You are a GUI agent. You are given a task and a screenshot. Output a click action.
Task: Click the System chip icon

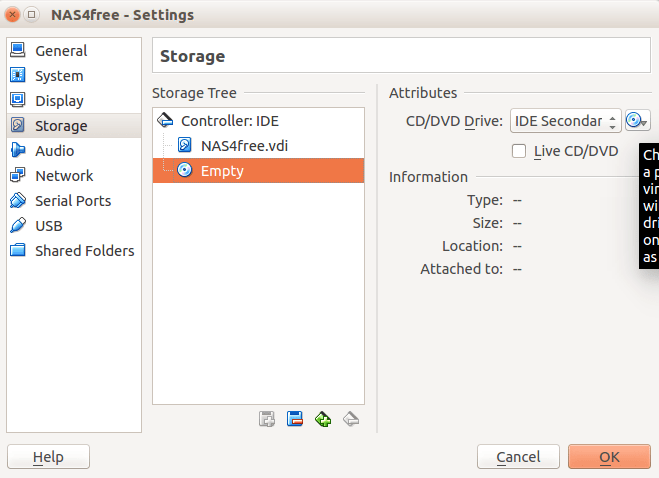click(x=18, y=75)
